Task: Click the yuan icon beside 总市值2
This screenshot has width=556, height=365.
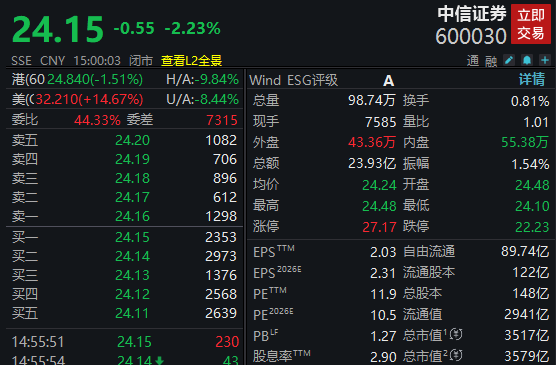Action: point(456,355)
